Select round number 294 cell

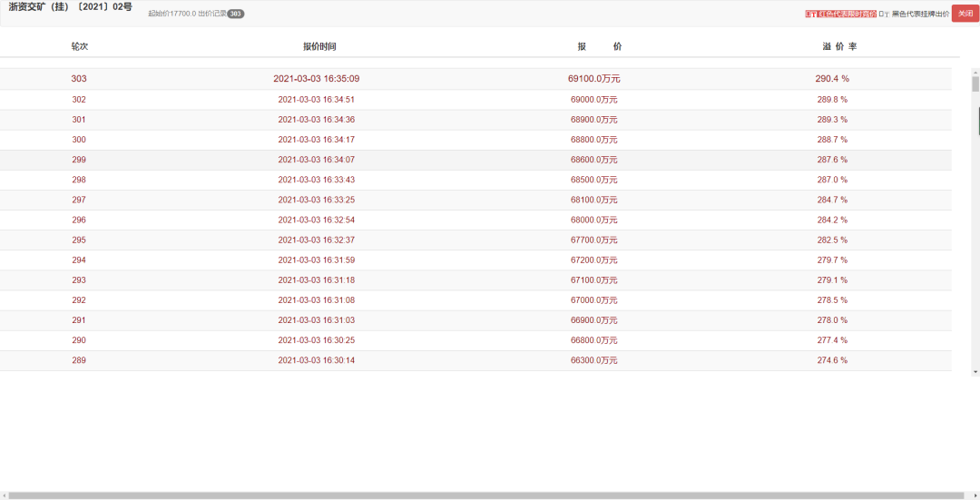point(79,260)
